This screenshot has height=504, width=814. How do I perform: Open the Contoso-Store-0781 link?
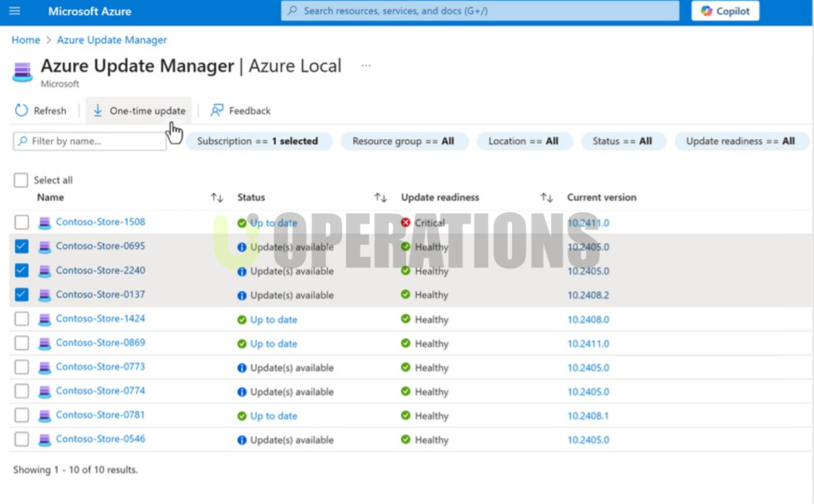click(101, 415)
